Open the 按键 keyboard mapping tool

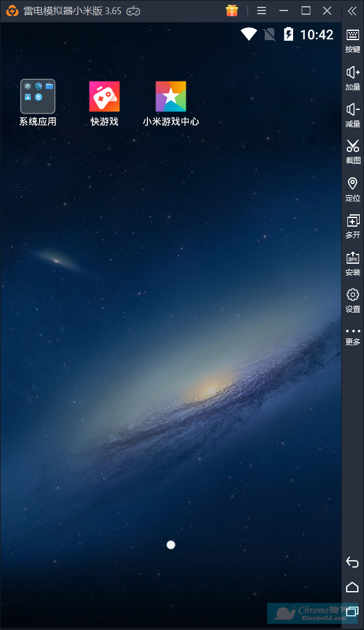[353, 41]
